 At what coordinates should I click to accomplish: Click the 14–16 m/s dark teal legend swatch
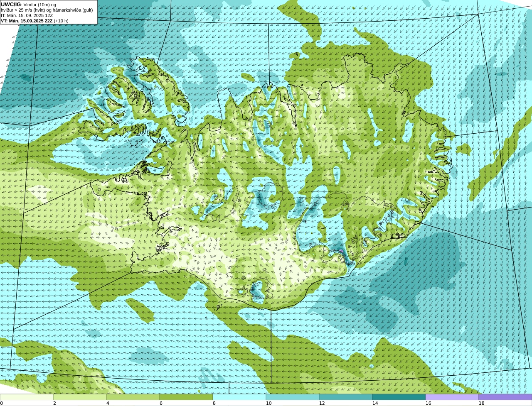399,397
